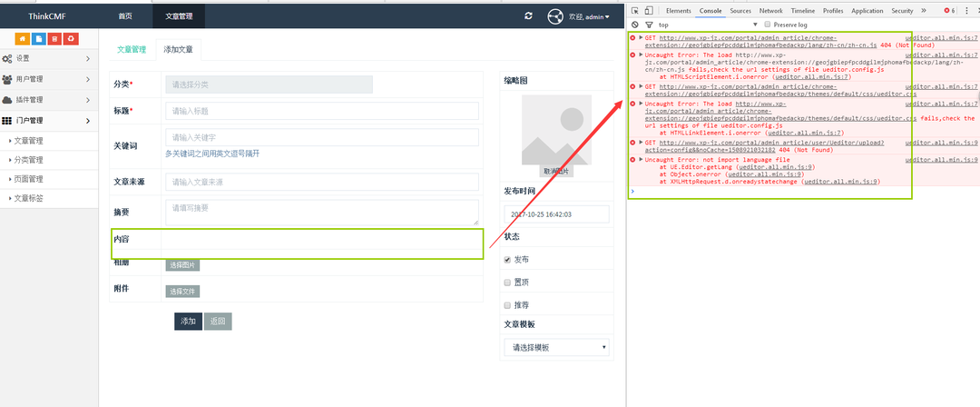Expand the GET Ueditor/upload 404 error entry

coord(641,143)
